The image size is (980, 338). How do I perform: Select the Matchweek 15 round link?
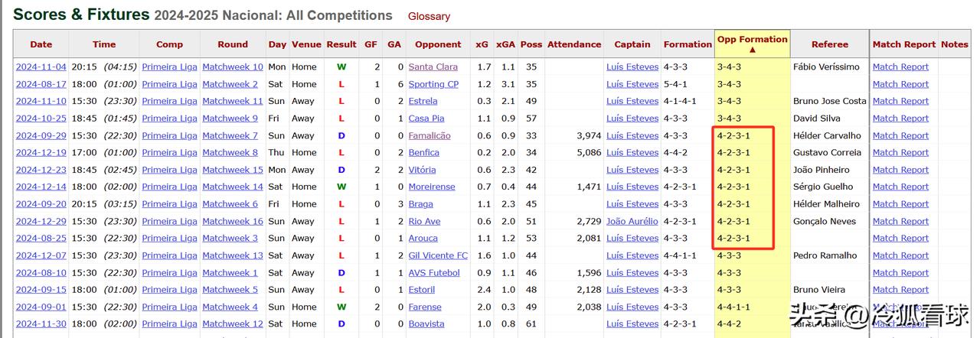pos(233,170)
